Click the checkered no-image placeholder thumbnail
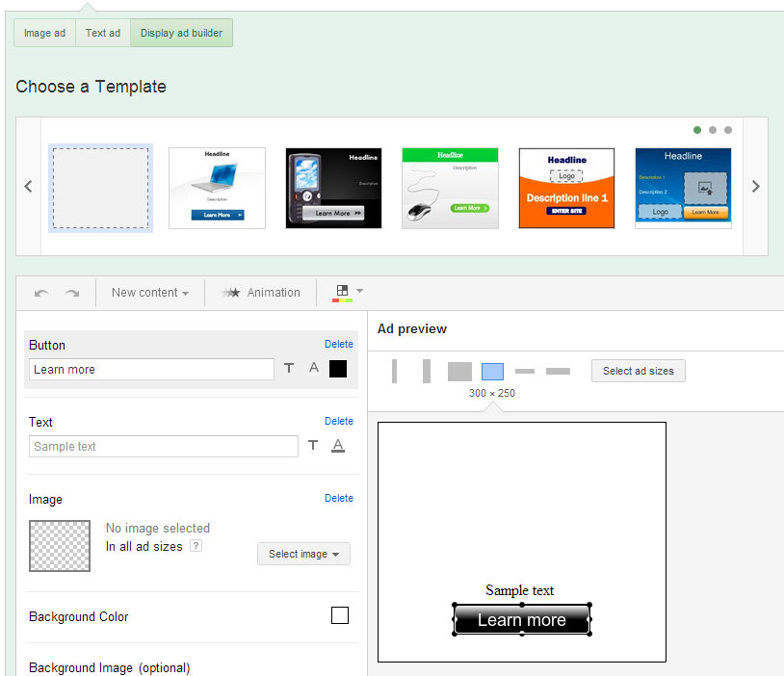Viewport: 784px width, 676px height. pyautogui.click(x=59, y=545)
